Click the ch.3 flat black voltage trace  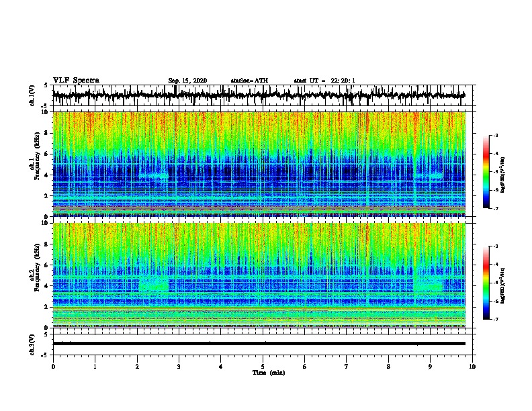point(259,344)
